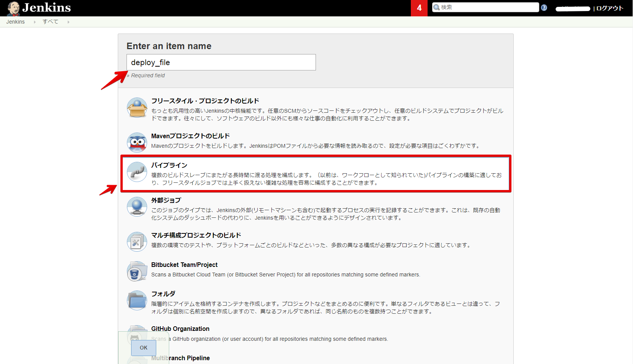This screenshot has height=364, width=633.
Task: Choose the Multibranch Pipeline title
Action: pyautogui.click(x=180, y=358)
